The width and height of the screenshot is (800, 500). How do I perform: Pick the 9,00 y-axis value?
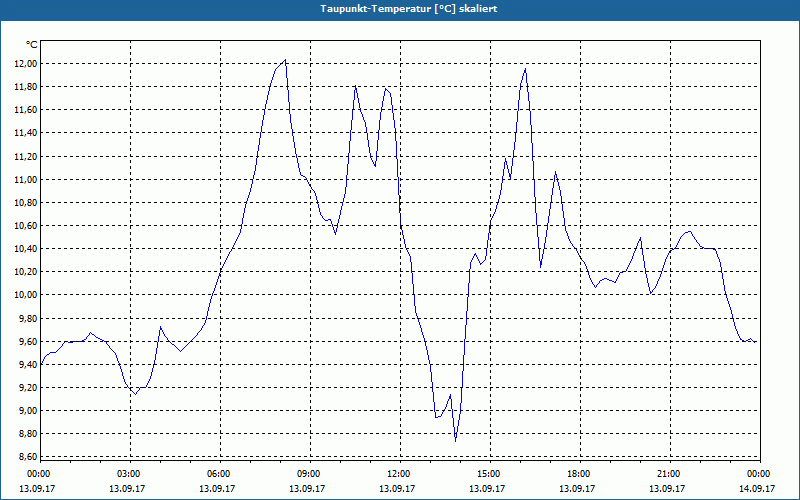coord(28,411)
